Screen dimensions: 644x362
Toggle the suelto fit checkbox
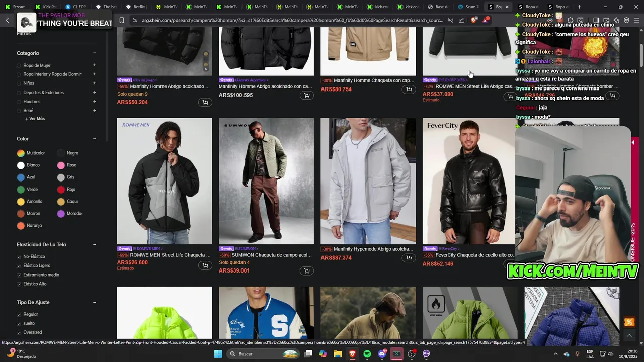pyautogui.click(x=19, y=324)
